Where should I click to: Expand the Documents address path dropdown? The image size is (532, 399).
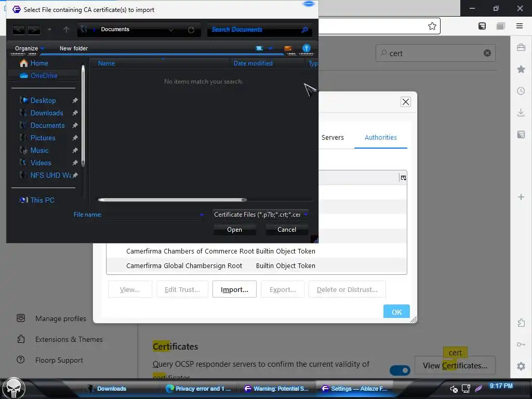click(x=171, y=30)
